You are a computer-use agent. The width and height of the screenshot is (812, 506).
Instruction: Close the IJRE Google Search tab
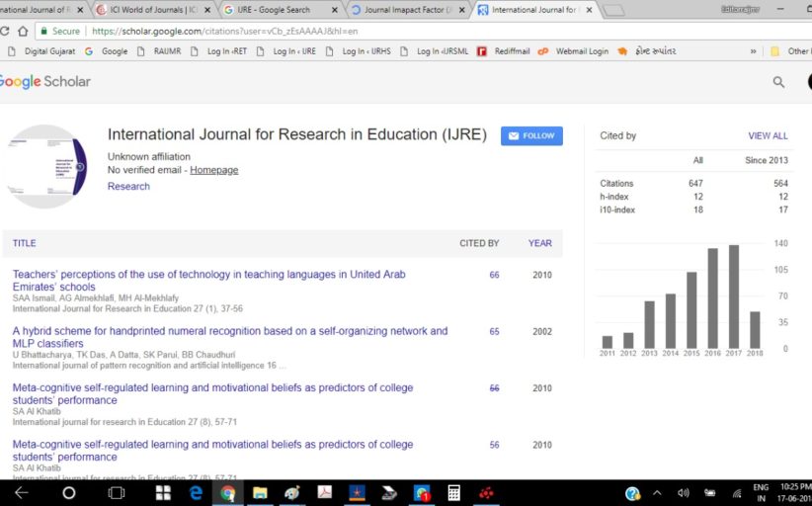(335, 10)
